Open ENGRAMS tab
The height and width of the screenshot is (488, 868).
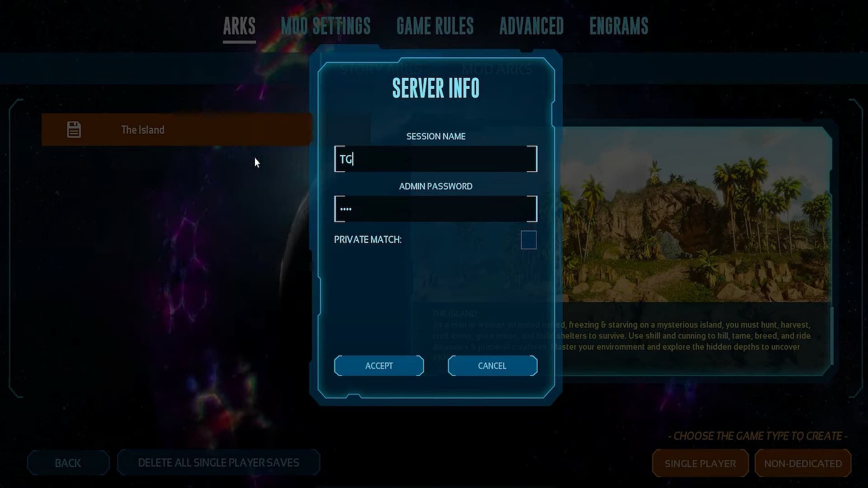(x=619, y=26)
